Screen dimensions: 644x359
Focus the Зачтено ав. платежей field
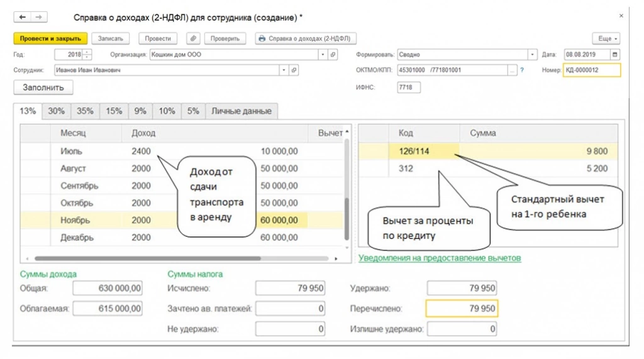[290, 309]
